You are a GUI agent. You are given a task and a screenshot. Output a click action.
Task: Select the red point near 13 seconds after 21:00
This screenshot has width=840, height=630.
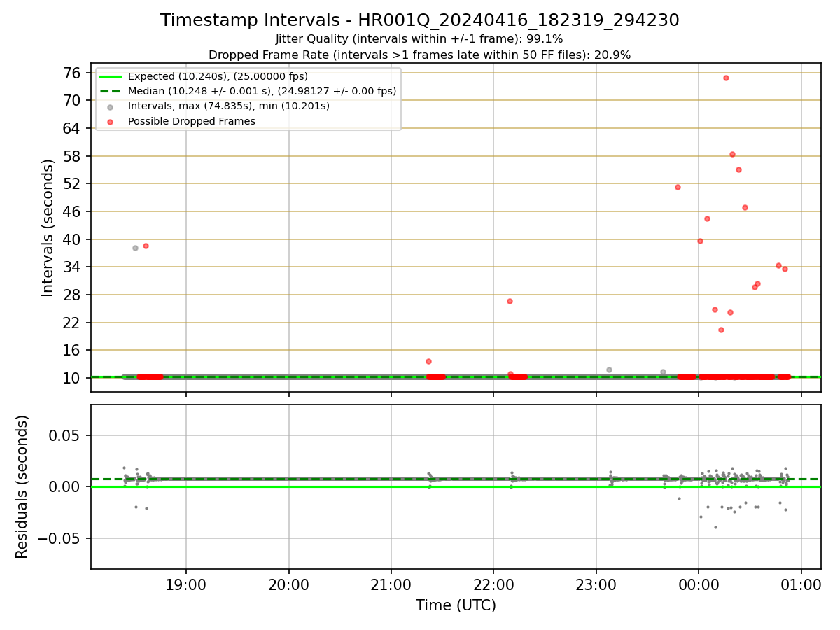[x=428, y=361]
